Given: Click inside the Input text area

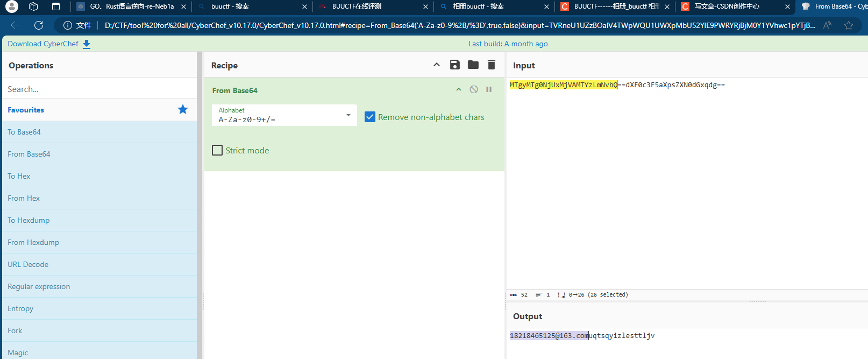Looking at the screenshot, I should (687, 183).
